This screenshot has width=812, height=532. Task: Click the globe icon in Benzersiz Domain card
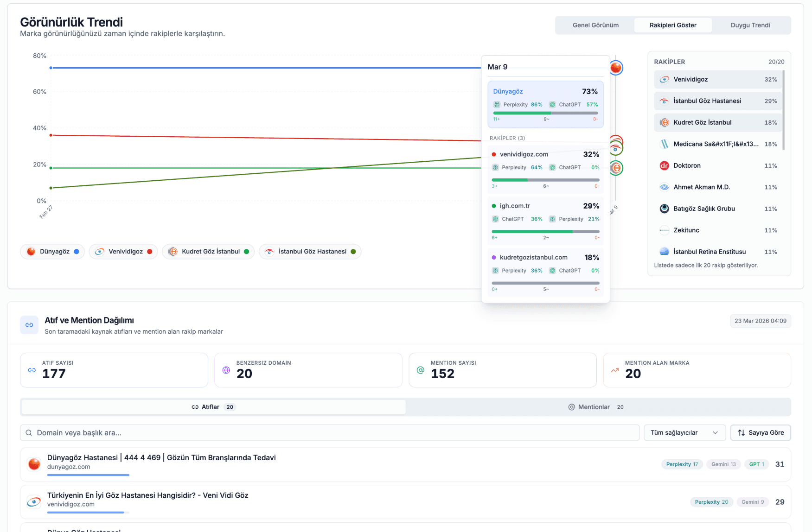click(x=226, y=370)
